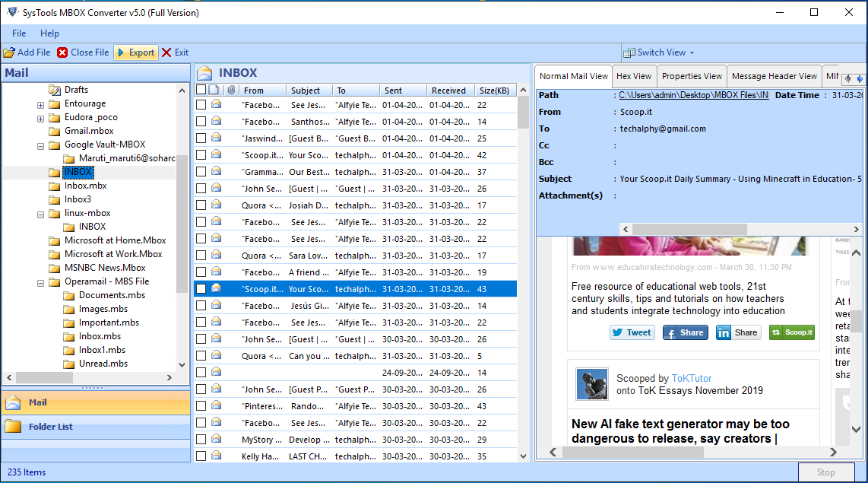Screen dimensions: 868x483
Task: Click the Facebook Share button
Action: point(686,332)
